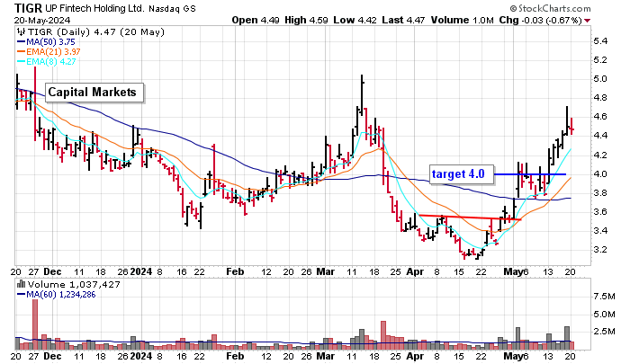Image resolution: width=630 pixels, height=364 pixels.
Task: Click the Feb label on the price date axis
Action: coord(235,271)
